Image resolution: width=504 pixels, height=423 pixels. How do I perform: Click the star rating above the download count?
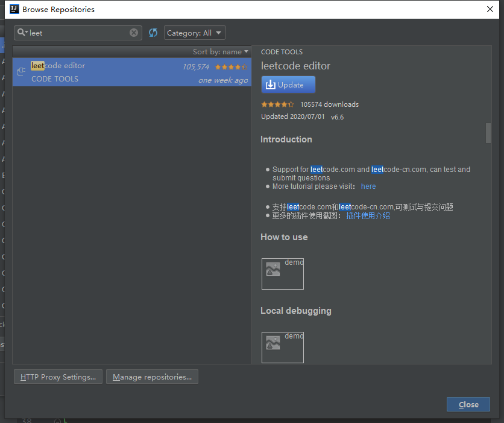point(277,104)
